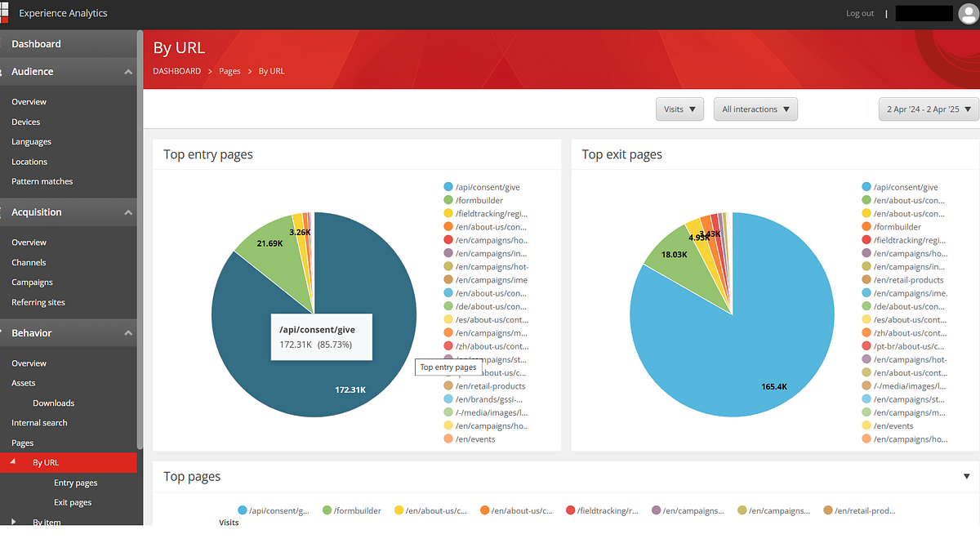This screenshot has height=552, width=980.
Task: Click the Log out link
Action: [860, 13]
